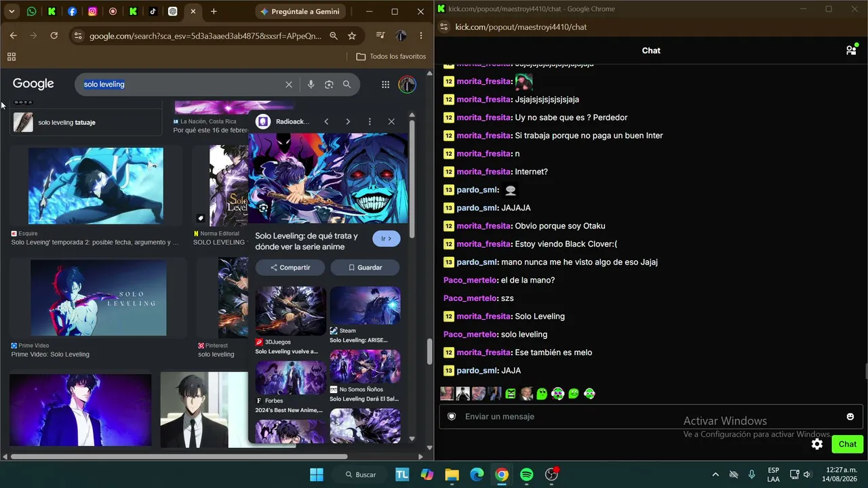
Task: Switch to the TikTok browser tab
Action: (x=153, y=12)
